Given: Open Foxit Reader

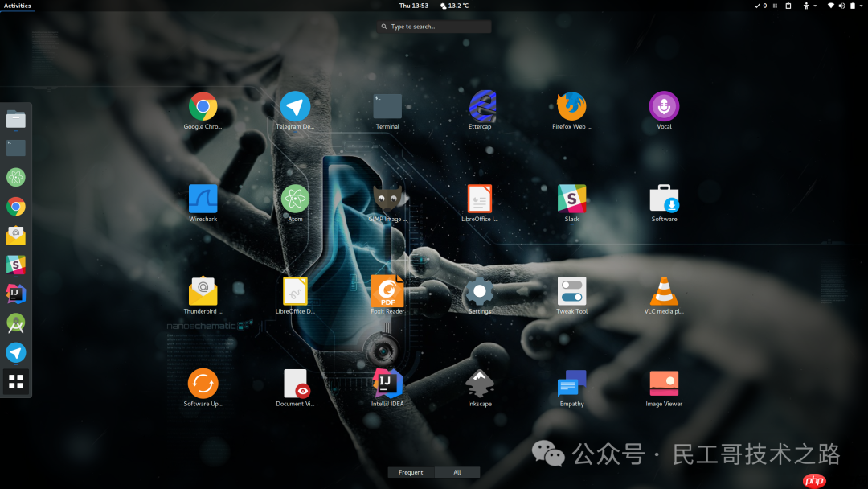Looking at the screenshot, I should pos(387,291).
